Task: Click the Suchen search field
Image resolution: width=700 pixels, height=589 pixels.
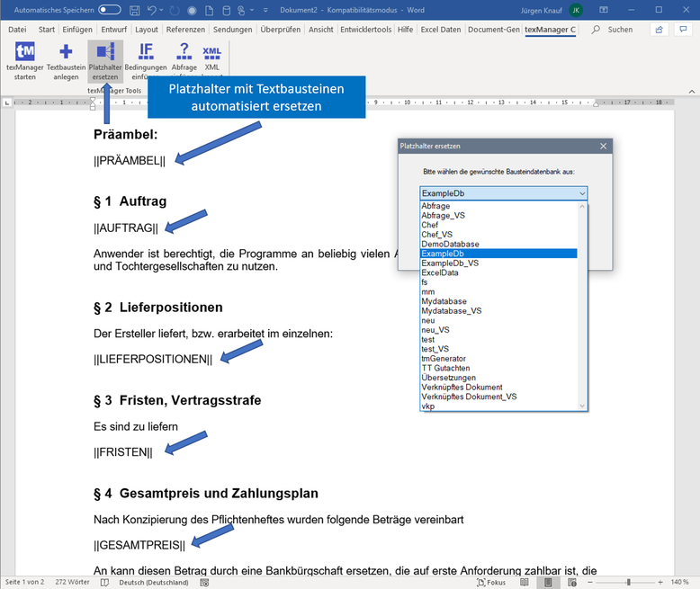Action: pos(620,30)
